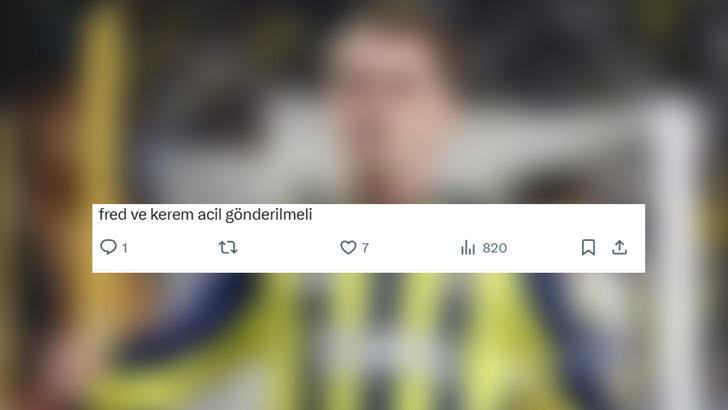
Task: Click the reply speech bubble icon
Action: (108, 247)
